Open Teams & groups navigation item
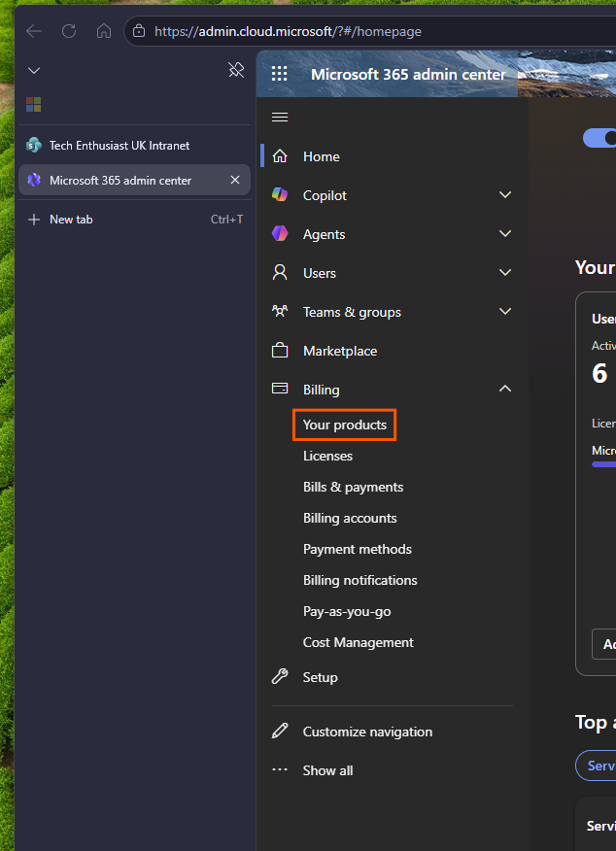The height and width of the screenshot is (851, 616). (352, 312)
